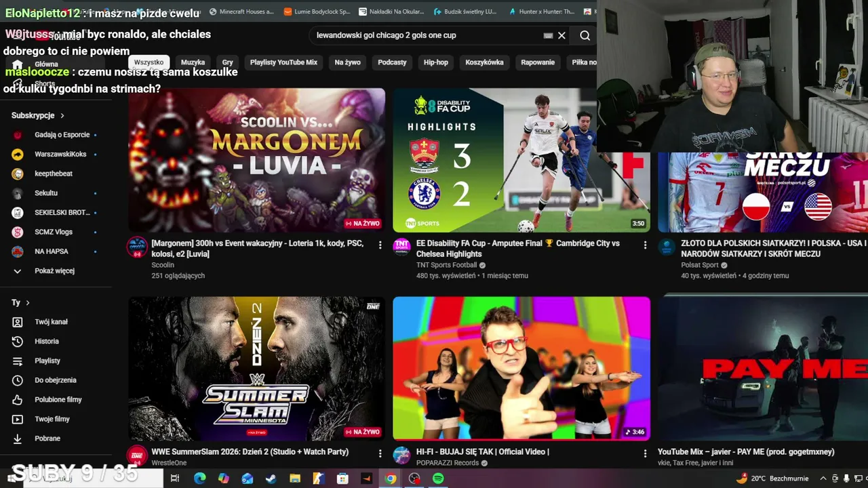Switch to the Hunter x Hunter browser tab
The width and height of the screenshot is (868, 488).
pos(540,12)
